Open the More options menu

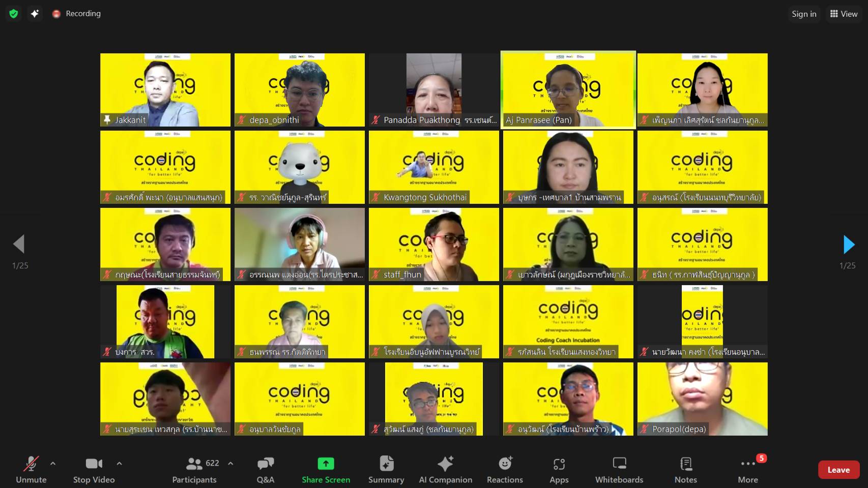[x=748, y=469]
